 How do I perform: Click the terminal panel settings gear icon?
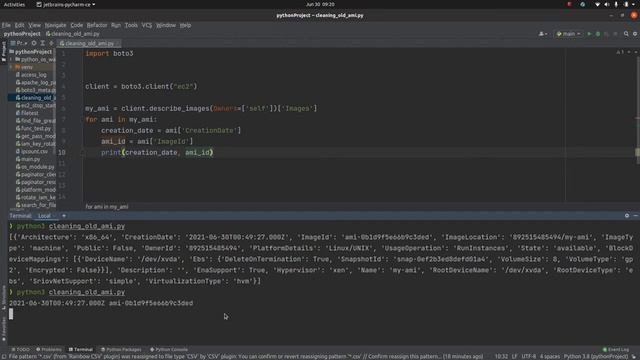(627, 216)
